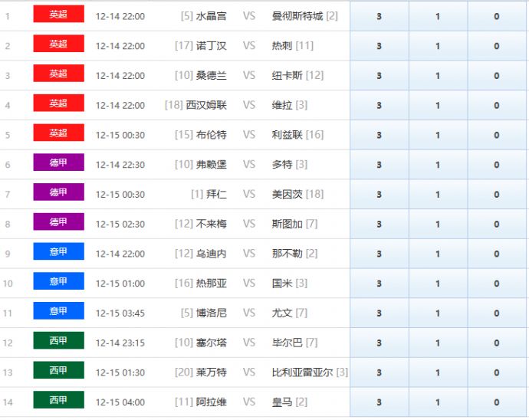Viewport: 529px width, 420px height.
Task: Click the 西甲 badge beside 塞尔塔
Action: coord(58,341)
